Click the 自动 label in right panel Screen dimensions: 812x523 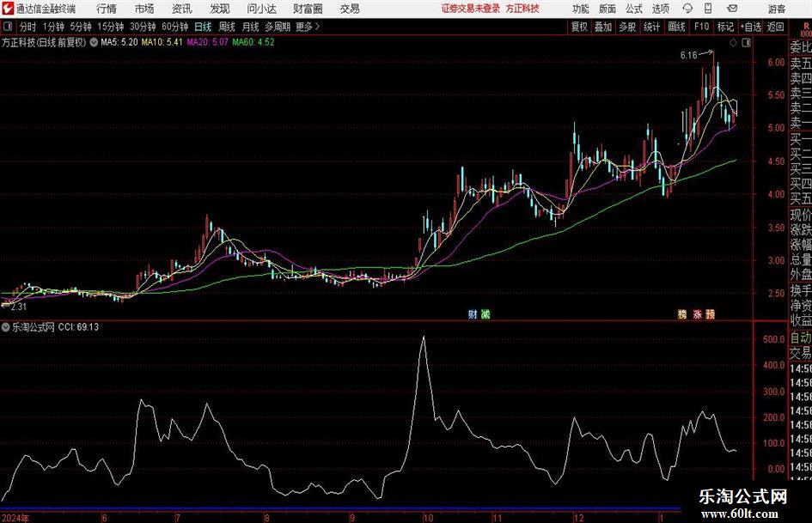801,338
